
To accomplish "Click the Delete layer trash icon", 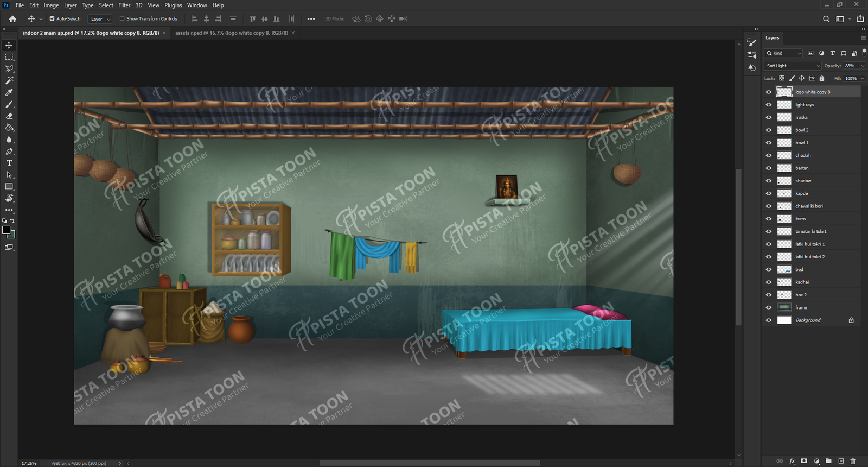I will 853,461.
